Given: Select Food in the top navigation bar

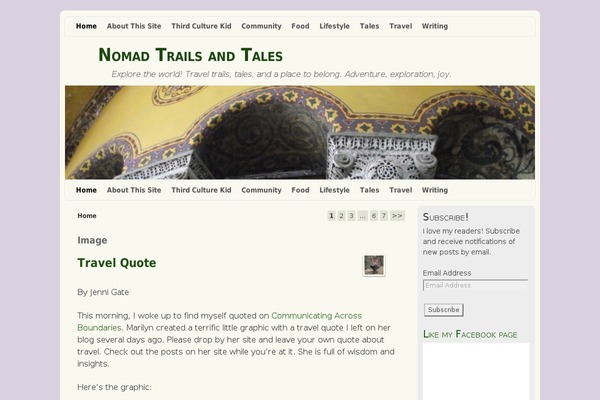Looking at the screenshot, I should tap(300, 26).
